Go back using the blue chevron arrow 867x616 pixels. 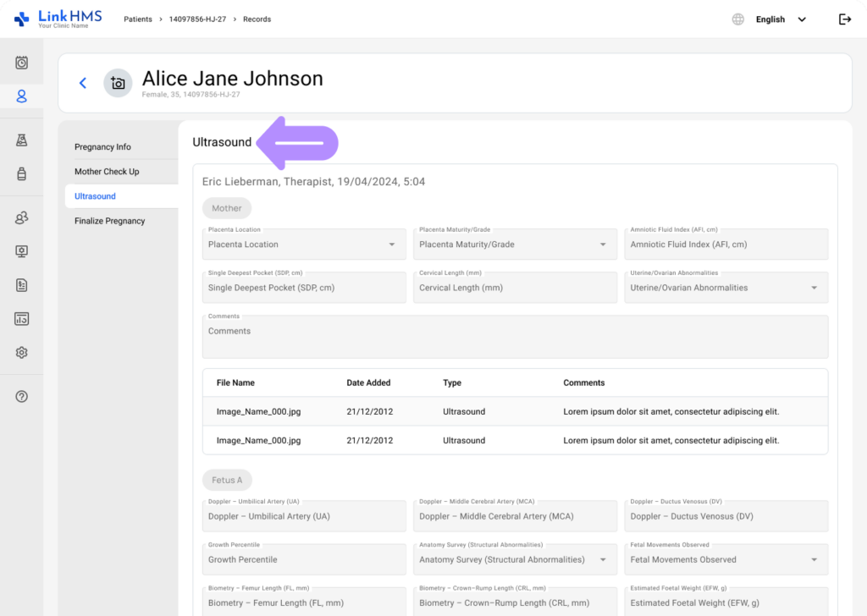tap(83, 83)
